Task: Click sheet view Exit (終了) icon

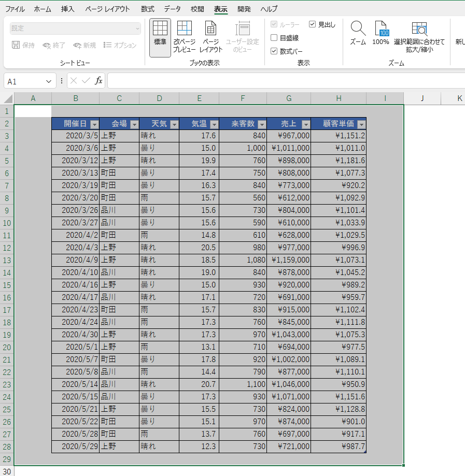Action: pyautogui.click(x=47, y=45)
